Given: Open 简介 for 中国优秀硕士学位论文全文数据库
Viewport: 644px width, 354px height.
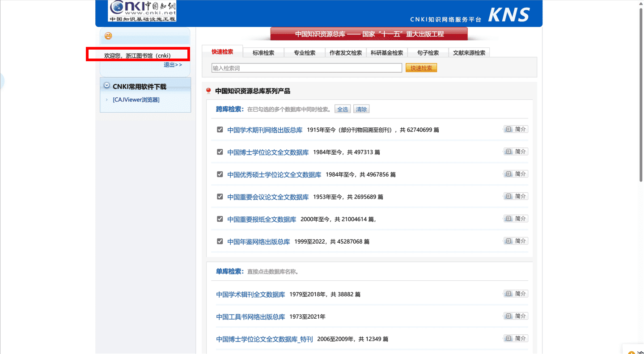Looking at the screenshot, I should [516, 174].
